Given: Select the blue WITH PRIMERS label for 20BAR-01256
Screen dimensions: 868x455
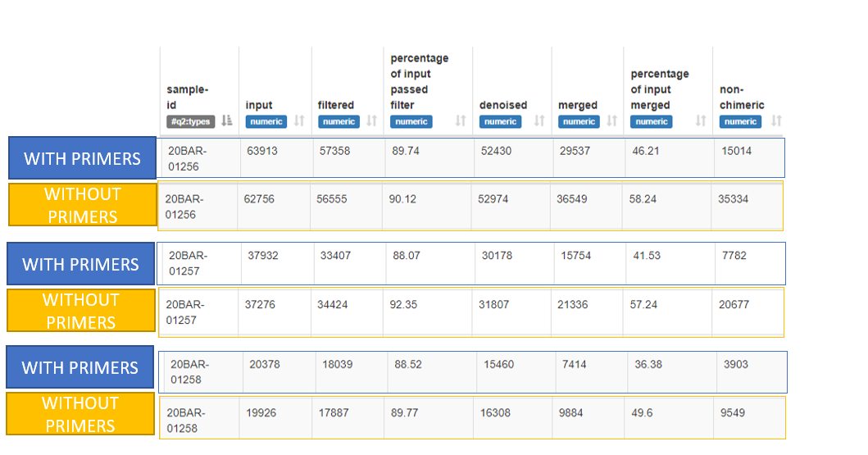Looking at the screenshot, I should [x=82, y=158].
